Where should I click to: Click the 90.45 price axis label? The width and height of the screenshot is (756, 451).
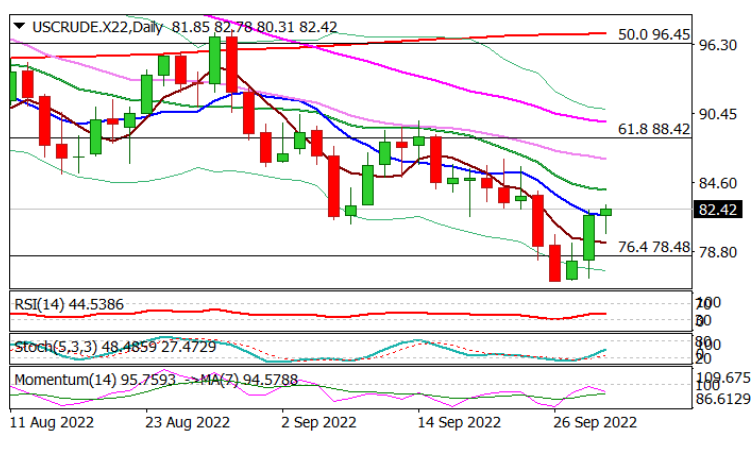pos(718,115)
